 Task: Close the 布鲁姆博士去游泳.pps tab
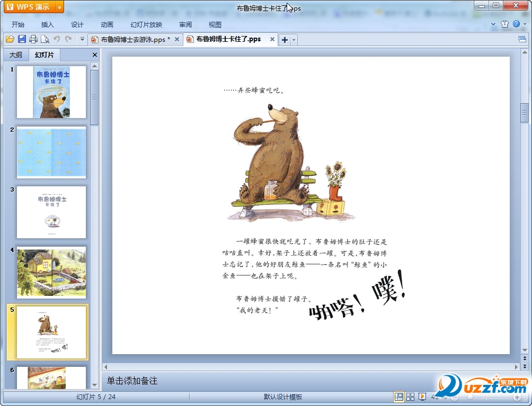pos(177,39)
